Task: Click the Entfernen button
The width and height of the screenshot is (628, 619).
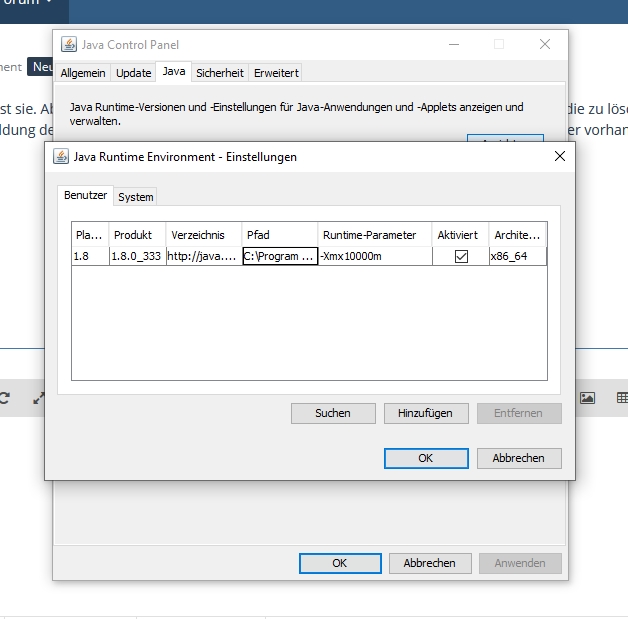Action: (x=519, y=413)
